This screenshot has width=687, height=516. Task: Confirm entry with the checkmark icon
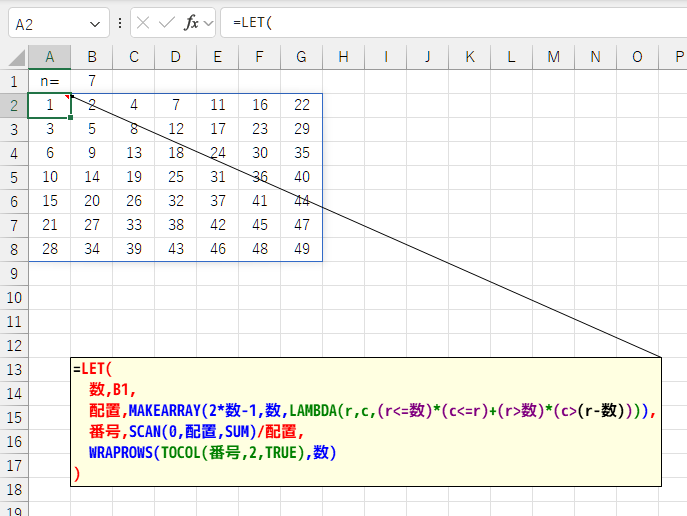[166, 22]
